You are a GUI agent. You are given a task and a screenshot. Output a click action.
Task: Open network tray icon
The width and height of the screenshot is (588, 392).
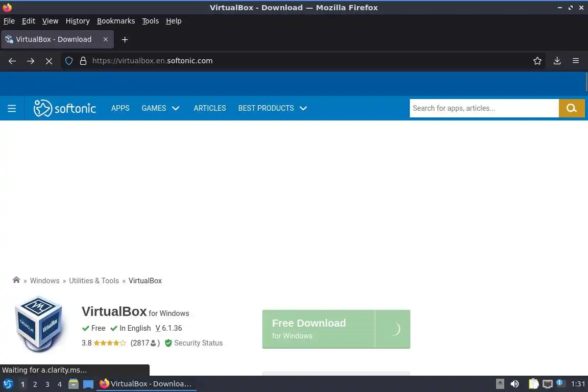548,384
